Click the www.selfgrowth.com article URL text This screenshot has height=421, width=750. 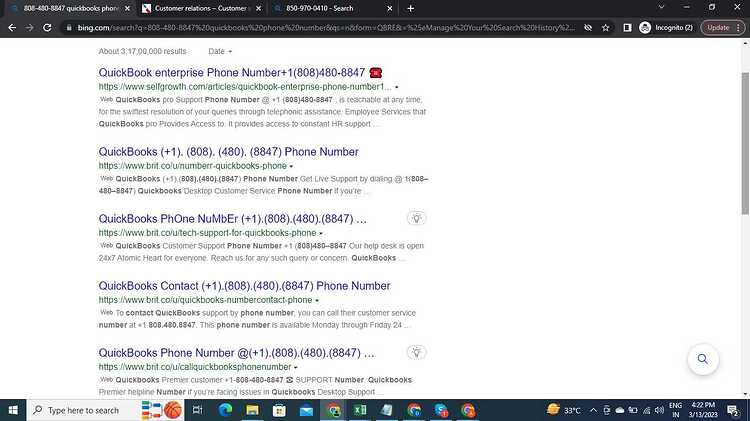(245, 87)
